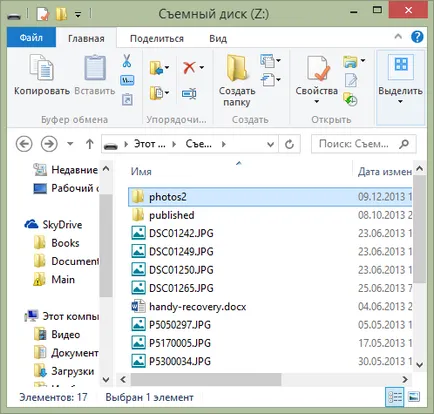Switch to details view layout icon
The width and height of the screenshot is (434, 414).
[x=395, y=397]
